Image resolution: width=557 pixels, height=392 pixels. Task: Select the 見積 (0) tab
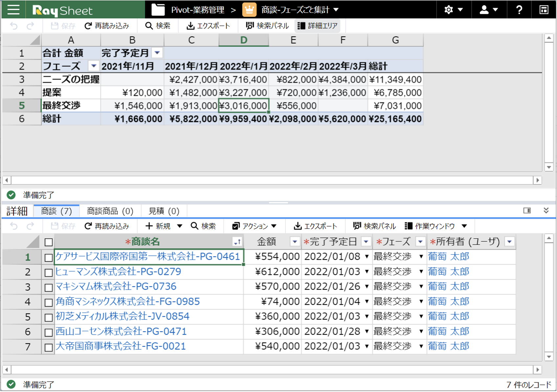point(164,211)
